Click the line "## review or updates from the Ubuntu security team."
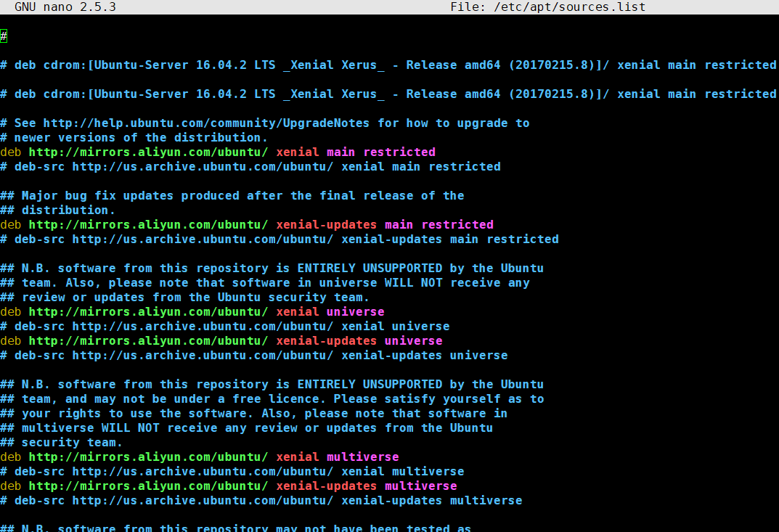 [x=185, y=298]
